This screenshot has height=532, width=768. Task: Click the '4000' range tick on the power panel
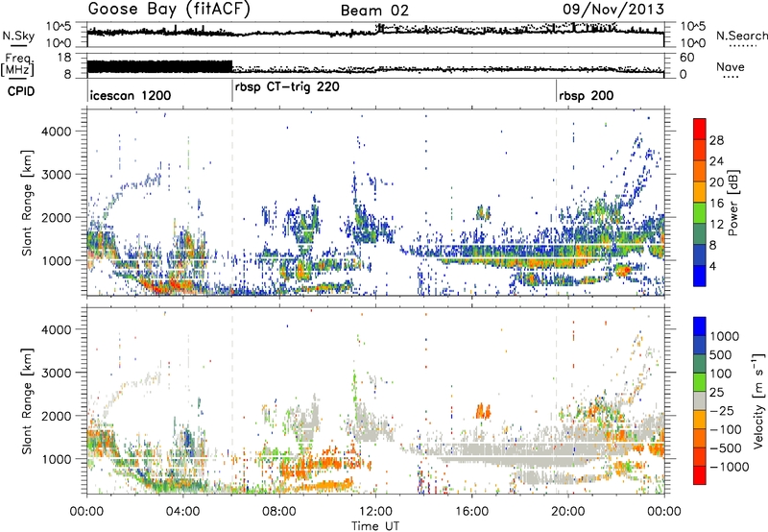pyautogui.click(x=57, y=132)
